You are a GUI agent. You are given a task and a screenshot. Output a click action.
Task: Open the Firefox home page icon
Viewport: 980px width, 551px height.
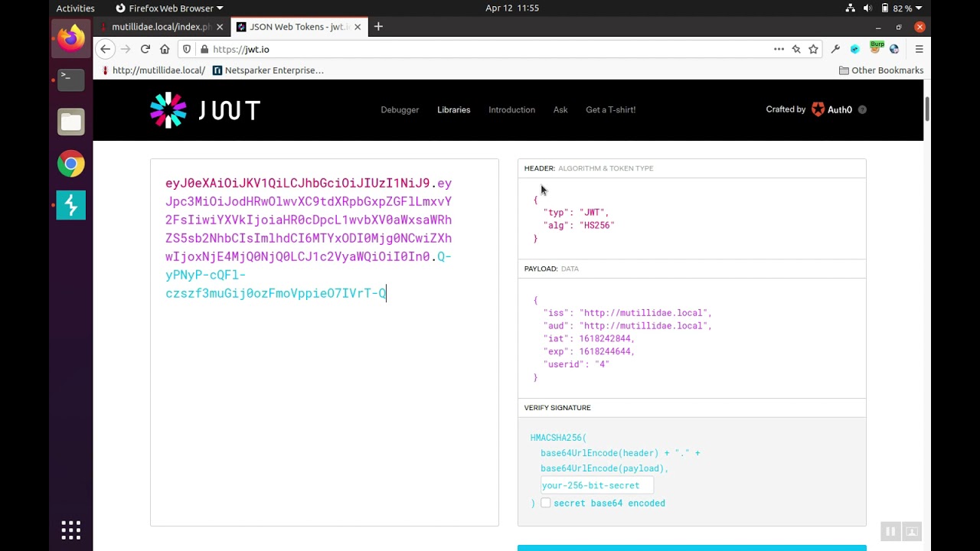165,49
